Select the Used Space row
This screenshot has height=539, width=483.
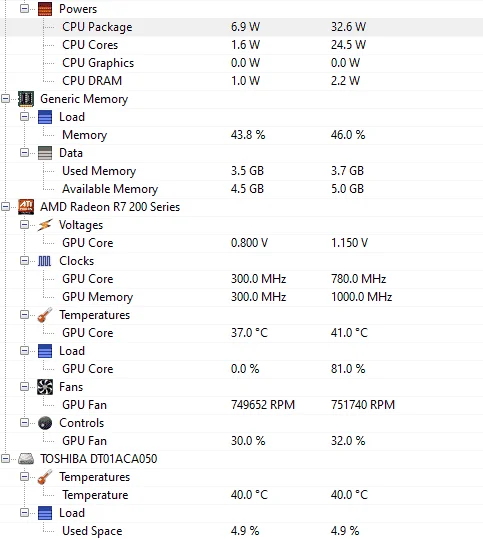241,531
